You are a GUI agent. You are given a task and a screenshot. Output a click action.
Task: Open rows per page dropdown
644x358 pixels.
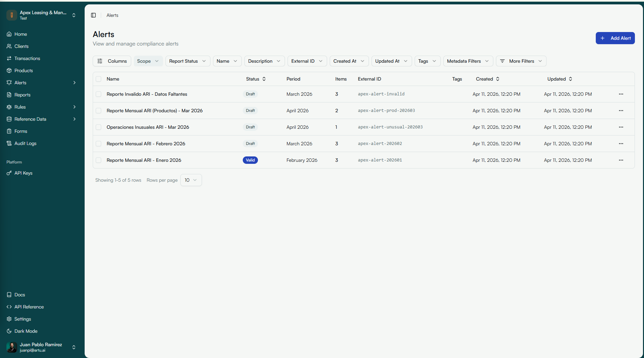[191, 180]
